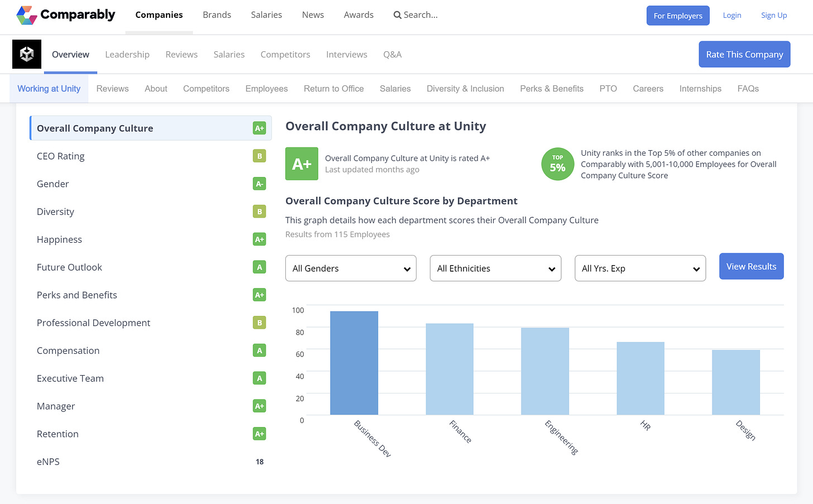Open the All Yrs. Exp dropdown
The height and width of the screenshot is (504, 813).
point(640,268)
